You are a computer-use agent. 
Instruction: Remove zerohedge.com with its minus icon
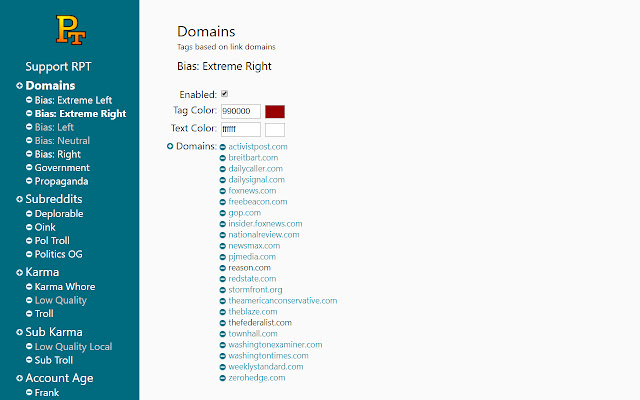pyautogui.click(x=223, y=378)
